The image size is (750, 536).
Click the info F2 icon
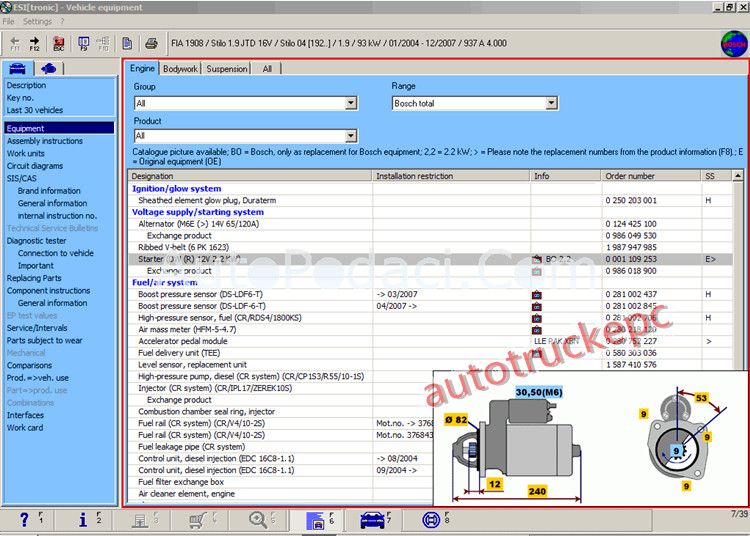[83, 519]
